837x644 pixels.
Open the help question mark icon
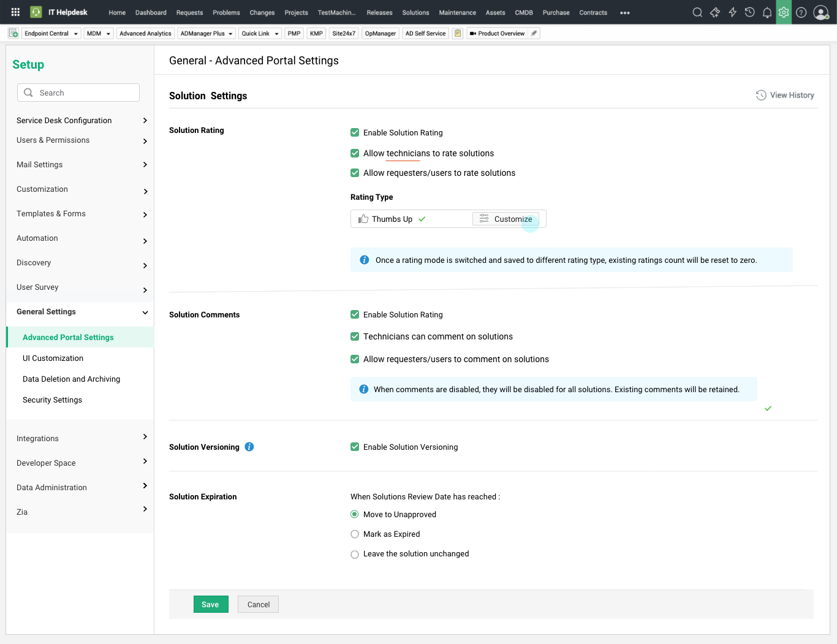[801, 12]
